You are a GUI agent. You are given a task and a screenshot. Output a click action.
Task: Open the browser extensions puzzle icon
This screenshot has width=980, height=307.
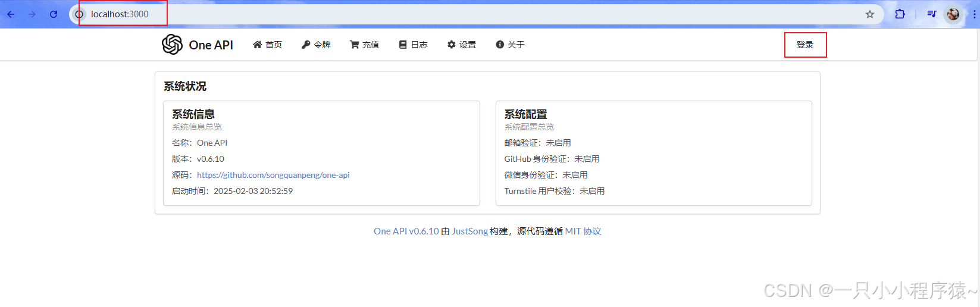click(x=900, y=14)
